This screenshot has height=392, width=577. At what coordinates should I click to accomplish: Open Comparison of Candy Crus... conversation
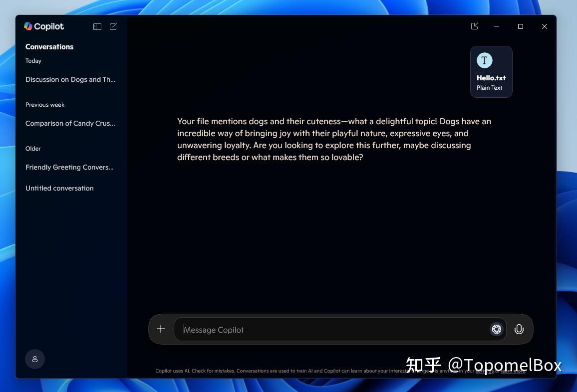coord(70,123)
